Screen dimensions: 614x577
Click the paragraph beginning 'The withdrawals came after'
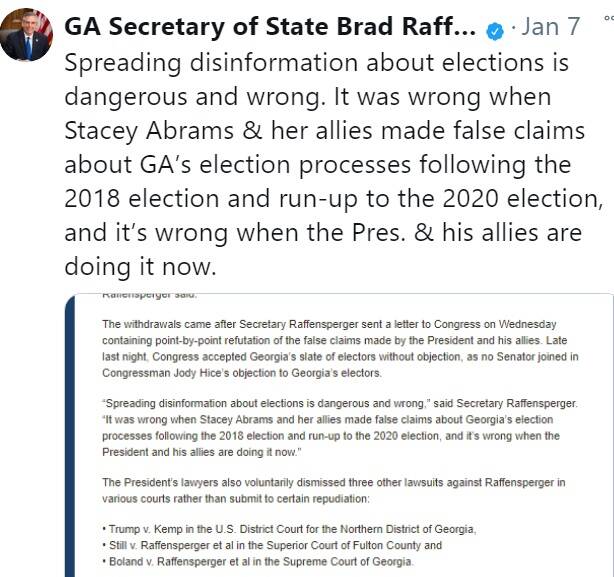pos(340,348)
